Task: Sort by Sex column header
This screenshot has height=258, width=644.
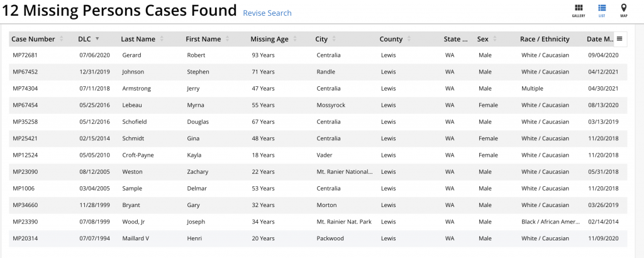Action: pos(483,39)
